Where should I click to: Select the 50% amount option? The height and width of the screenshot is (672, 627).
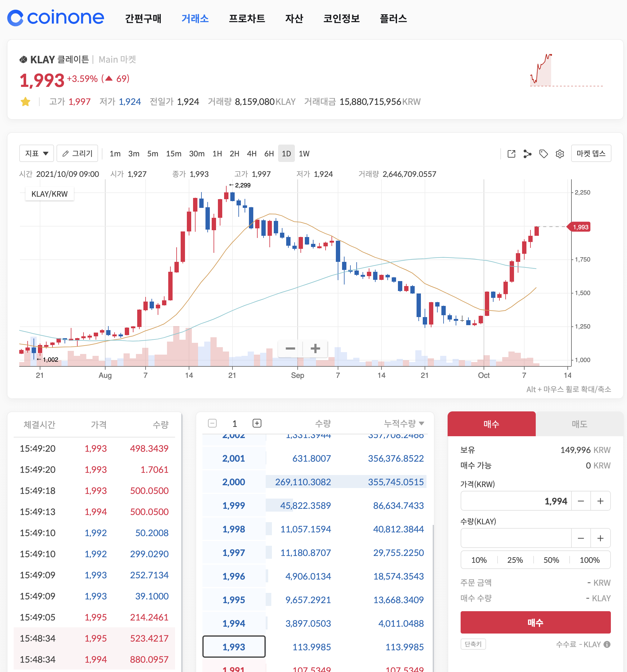tap(551, 560)
